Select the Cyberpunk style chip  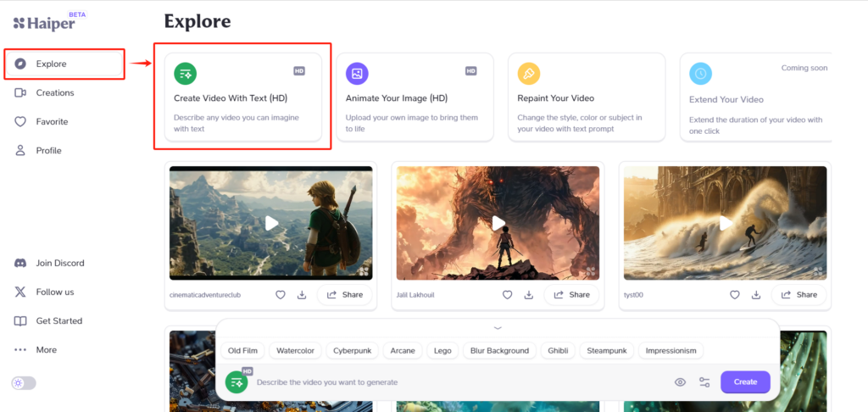352,350
